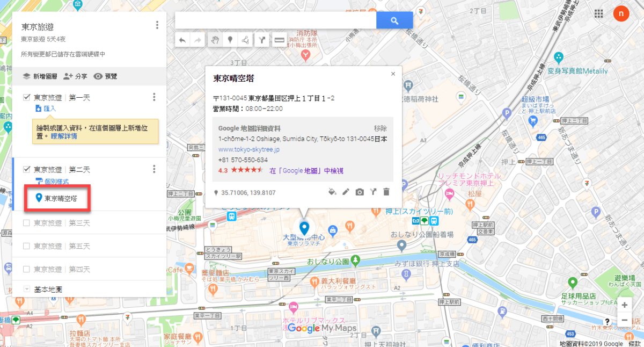644x347 pixels.
Task: Open the map options menu beside 東京旅遊 title
Action: tap(157, 25)
